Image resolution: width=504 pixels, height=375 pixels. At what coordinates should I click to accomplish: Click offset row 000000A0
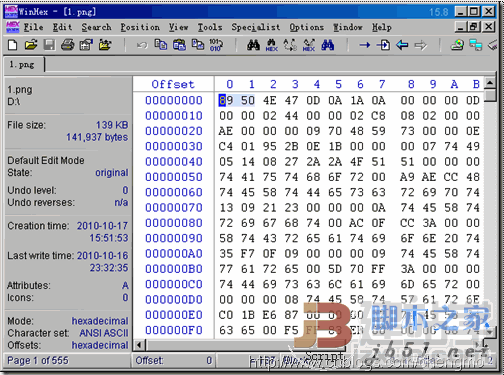174,254
